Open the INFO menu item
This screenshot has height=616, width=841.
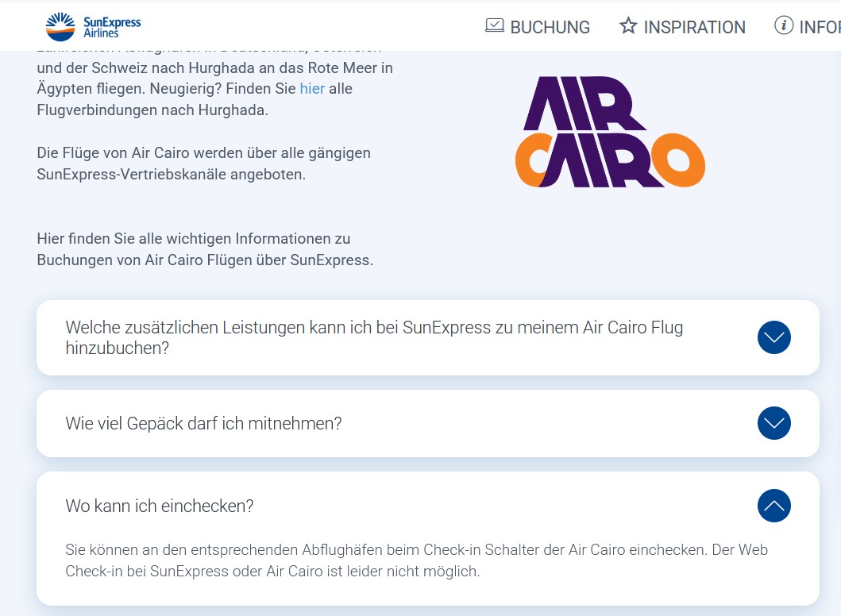(x=820, y=28)
